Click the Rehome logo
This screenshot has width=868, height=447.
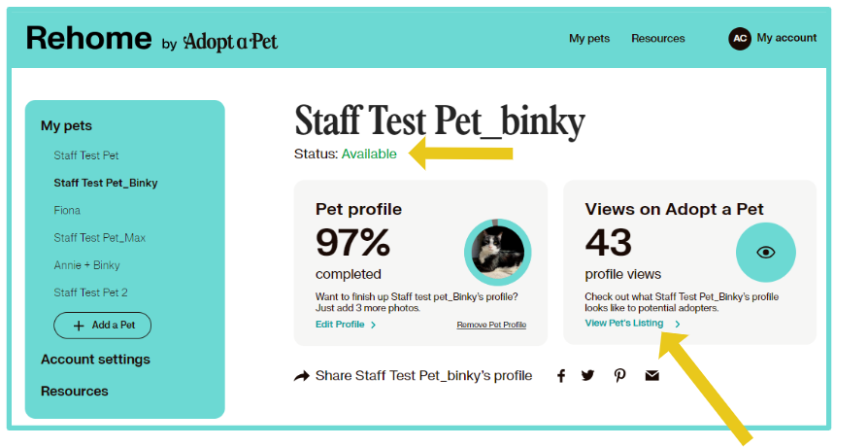(x=88, y=38)
